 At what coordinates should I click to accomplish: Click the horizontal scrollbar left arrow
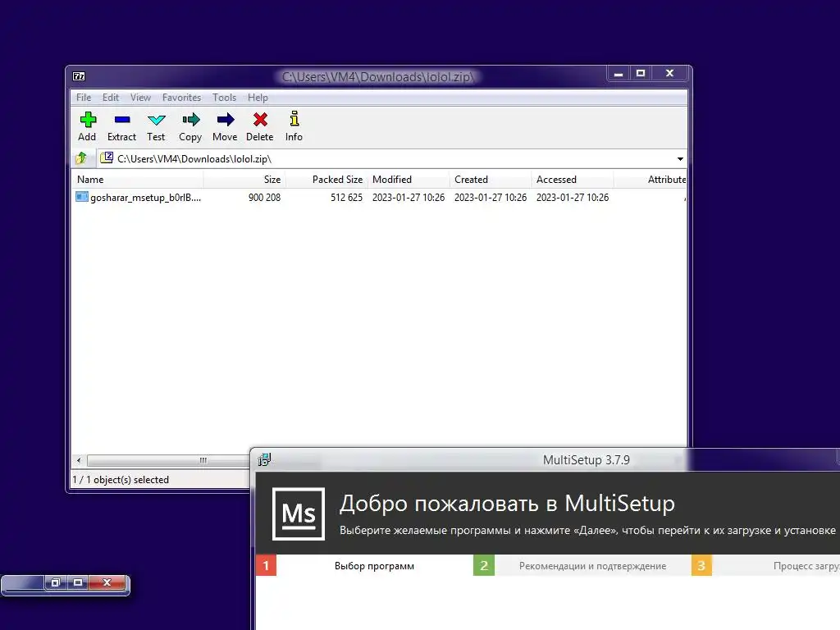click(x=79, y=460)
